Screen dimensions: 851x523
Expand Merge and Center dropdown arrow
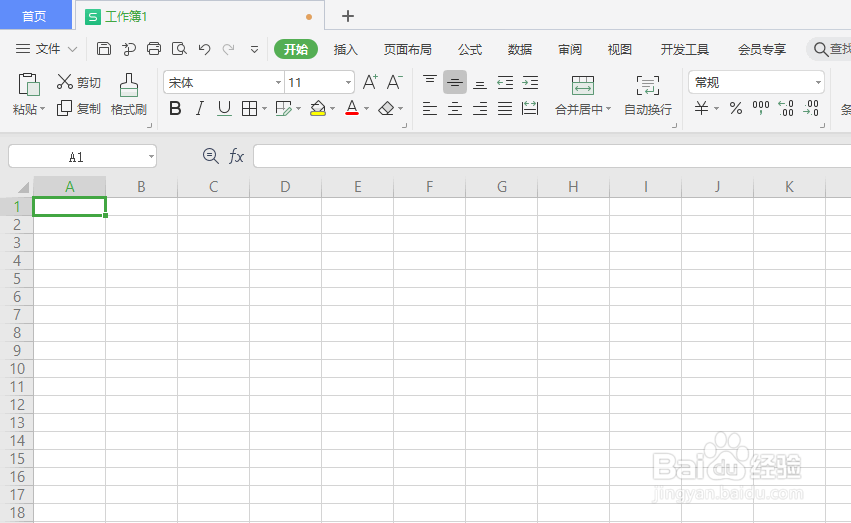click(x=608, y=109)
